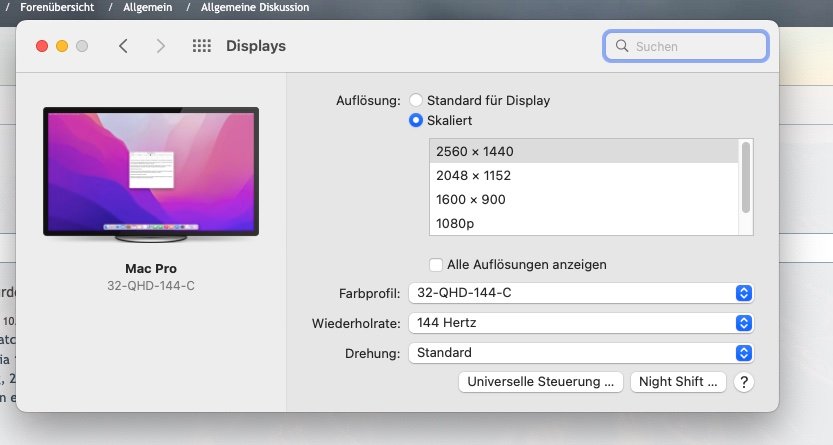The width and height of the screenshot is (833, 445).
Task: Open the show-all preferences grid icon
Action: 201,46
